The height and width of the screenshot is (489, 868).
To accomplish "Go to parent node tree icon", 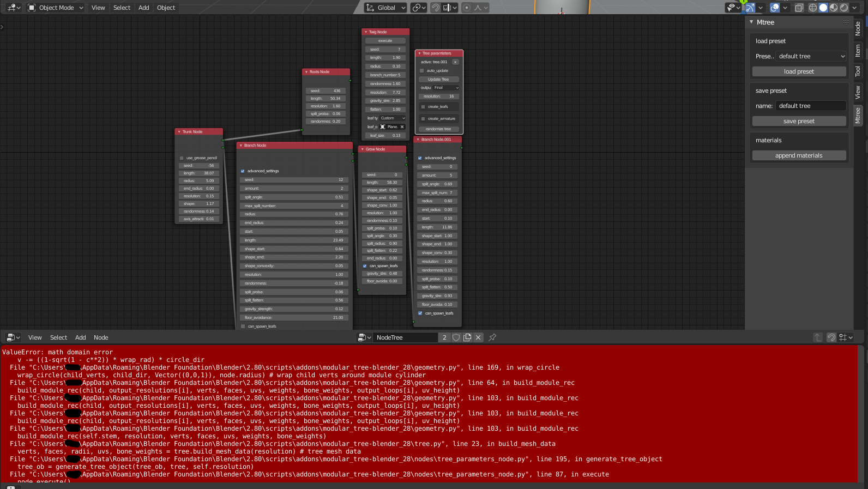I will coord(817,337).
